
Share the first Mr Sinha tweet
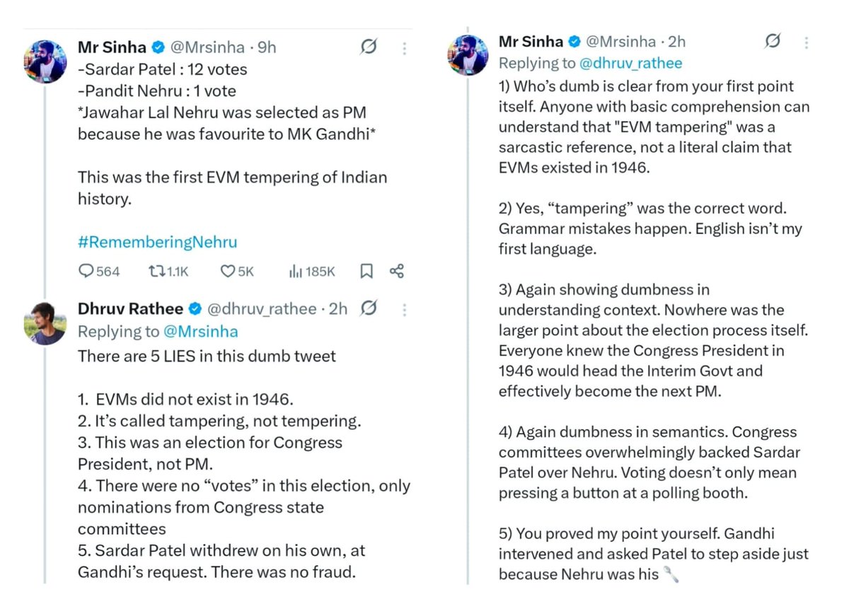click(397, 272)
